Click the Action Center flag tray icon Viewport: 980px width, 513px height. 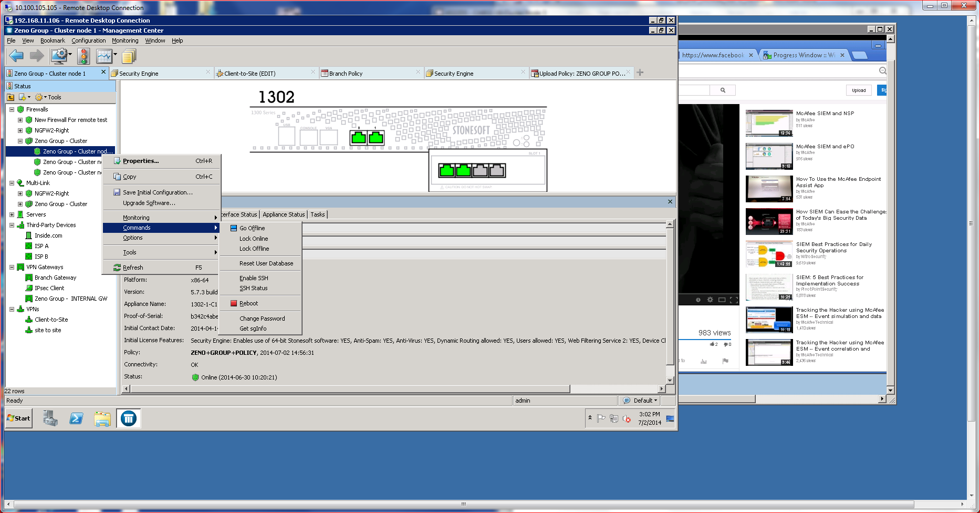(601, 418)
